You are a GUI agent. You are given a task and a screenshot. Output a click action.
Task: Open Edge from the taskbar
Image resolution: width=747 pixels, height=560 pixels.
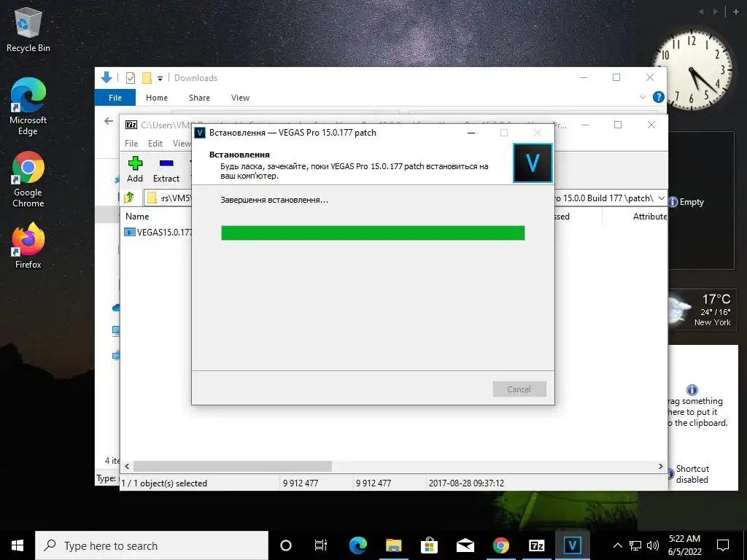(357, 545)
